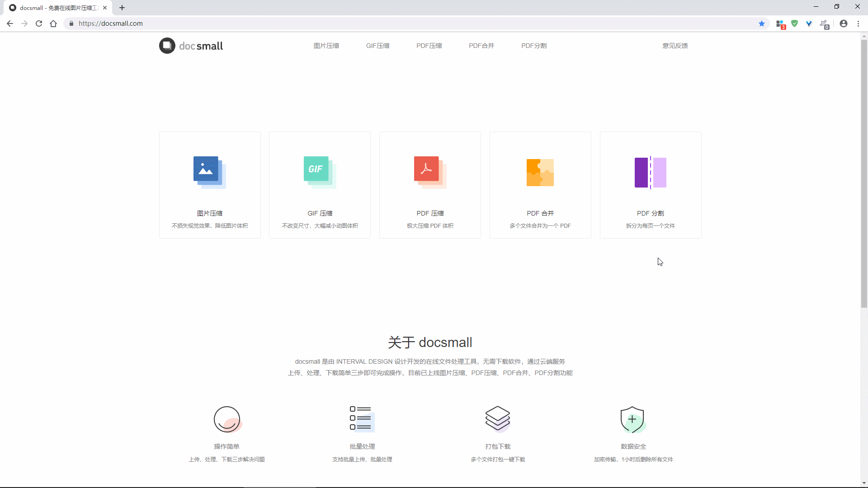868x488 pixels.
Task: Click the 数据安全 data security shield icon
Action: 632,418
